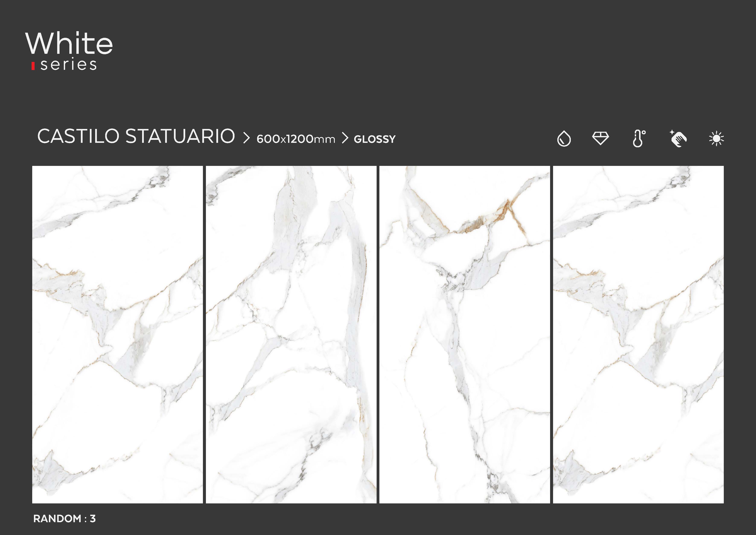Image resolution: width=756 pixels, height=535 pixels.
Task: Click the dark gap between first two tiles
Action: (204, 334)
